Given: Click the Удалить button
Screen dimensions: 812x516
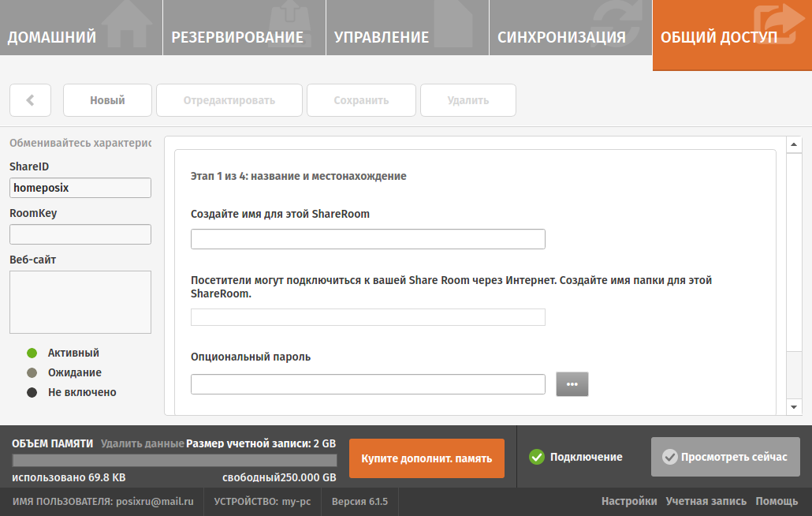Looking at the screenshot, I should (468, 100).
